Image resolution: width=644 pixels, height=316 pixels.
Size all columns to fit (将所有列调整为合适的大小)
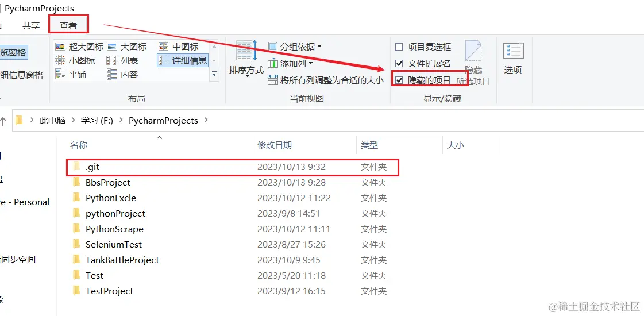326,80
